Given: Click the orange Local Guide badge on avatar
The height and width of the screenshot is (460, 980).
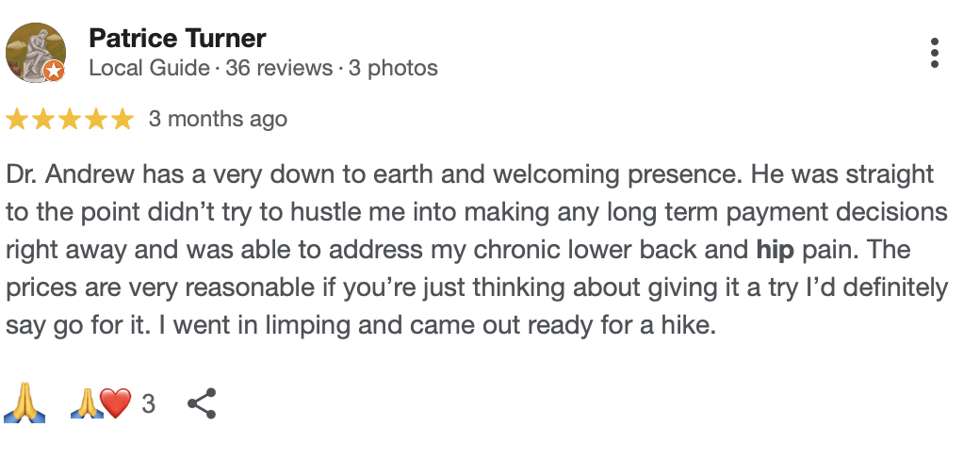Looking at the screenshot, I should (x=55, y=70).
